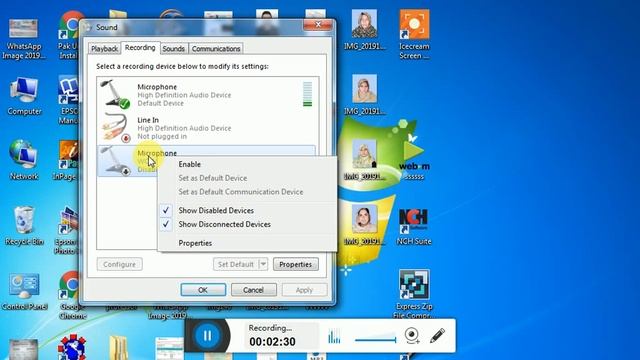The width and height of the screenshot is (640, 360).
Task: Open the Epson Photo desktop shortcut
Action: pos(67,231)
